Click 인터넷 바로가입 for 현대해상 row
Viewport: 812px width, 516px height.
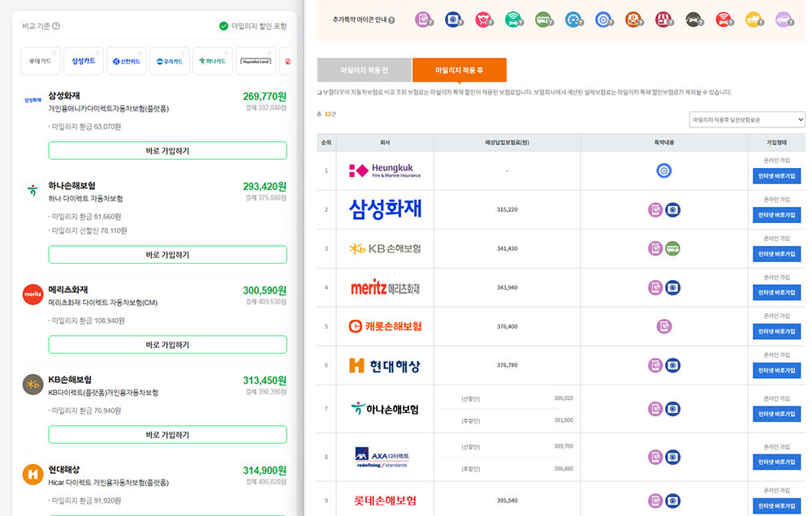click(776, 370)
